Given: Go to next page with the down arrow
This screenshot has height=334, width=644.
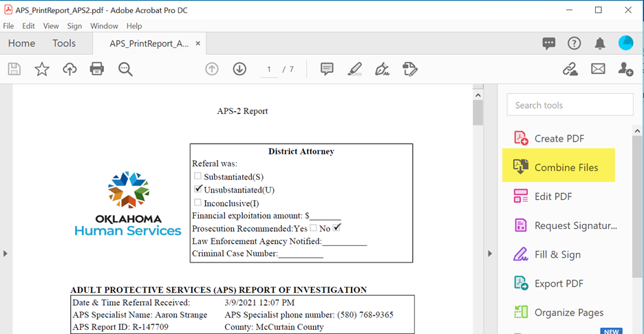Looking at the screenshot, I should pyautogui.click(x=239, y=69).
